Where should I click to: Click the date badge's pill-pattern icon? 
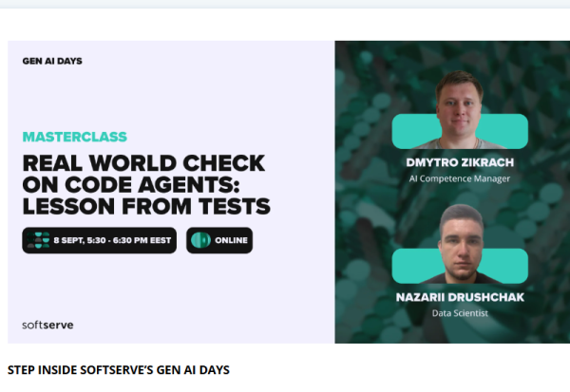pyautogui.click(x=38, y=240)
